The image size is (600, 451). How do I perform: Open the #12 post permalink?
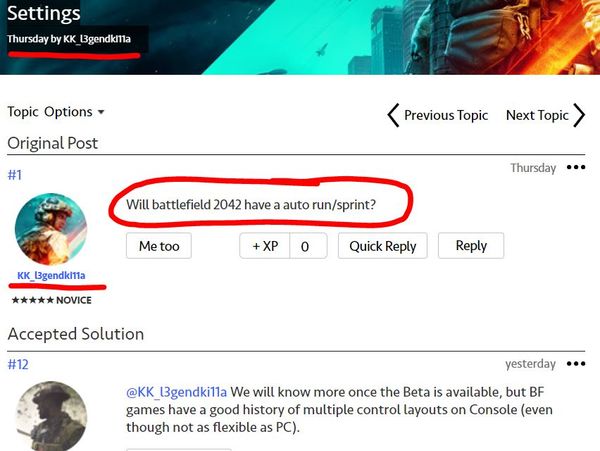[x=18, y=364]
